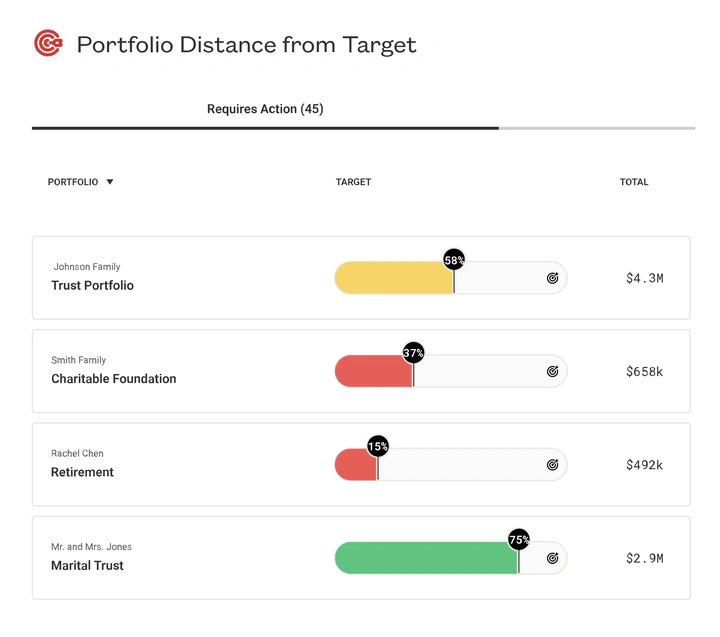Click target icon in Marital Trust bar
This screenshot has height=637, width=720.
[552, 558]
